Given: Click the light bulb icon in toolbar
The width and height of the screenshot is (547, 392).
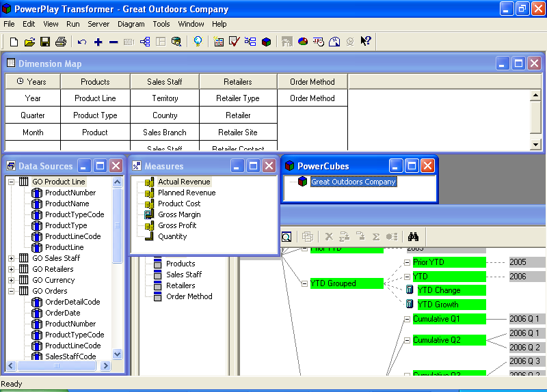Looking at the screenshot, I should [x=198, y=42].
